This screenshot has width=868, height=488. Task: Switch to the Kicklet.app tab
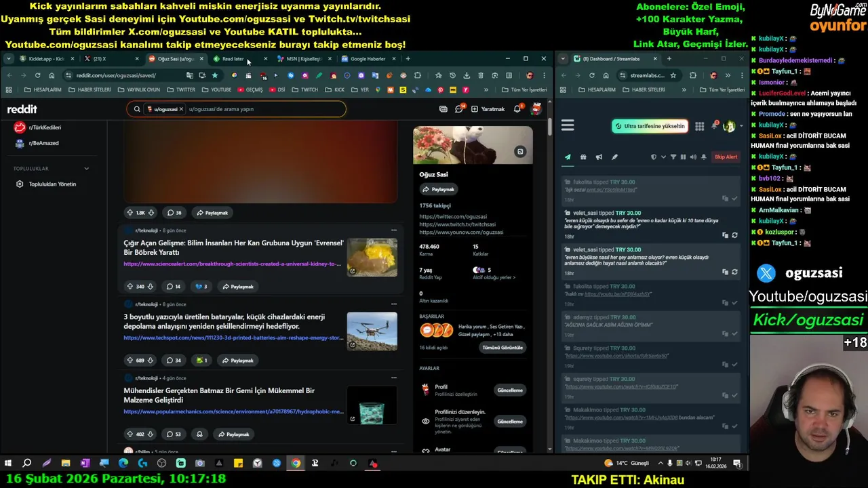click(46, 59)
